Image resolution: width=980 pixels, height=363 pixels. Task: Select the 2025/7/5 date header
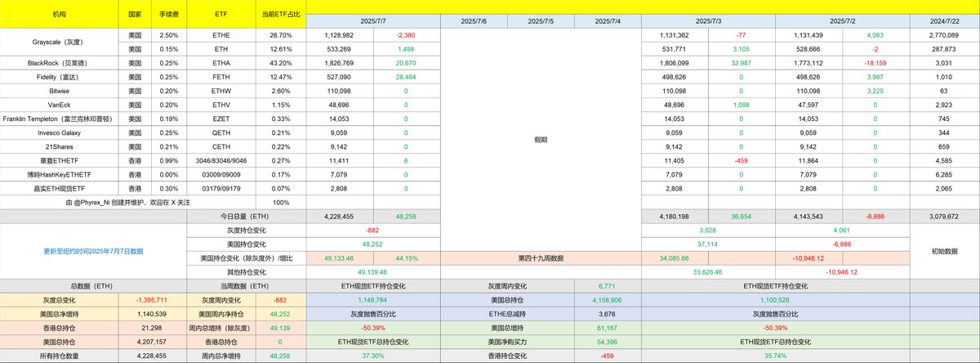541,21
